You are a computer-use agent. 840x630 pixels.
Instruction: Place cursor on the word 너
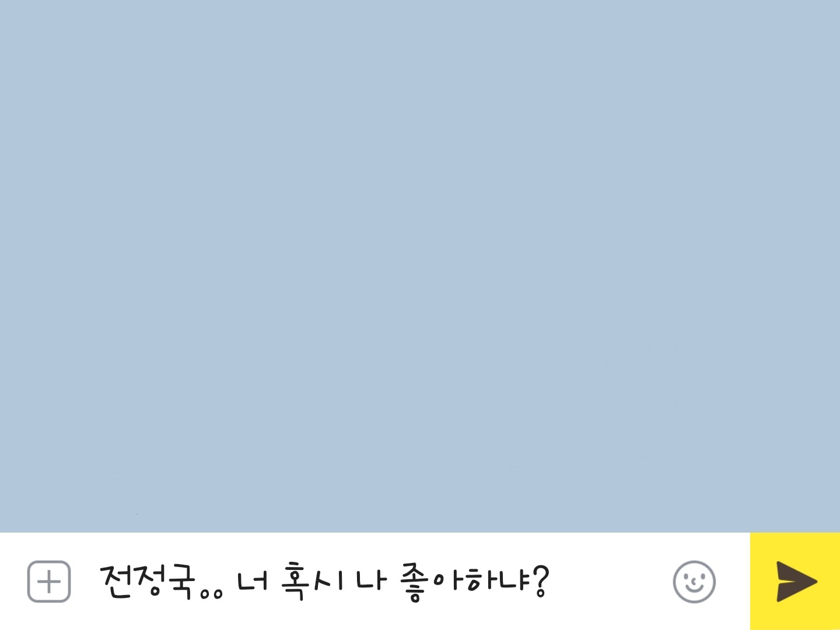click(253, 581)
